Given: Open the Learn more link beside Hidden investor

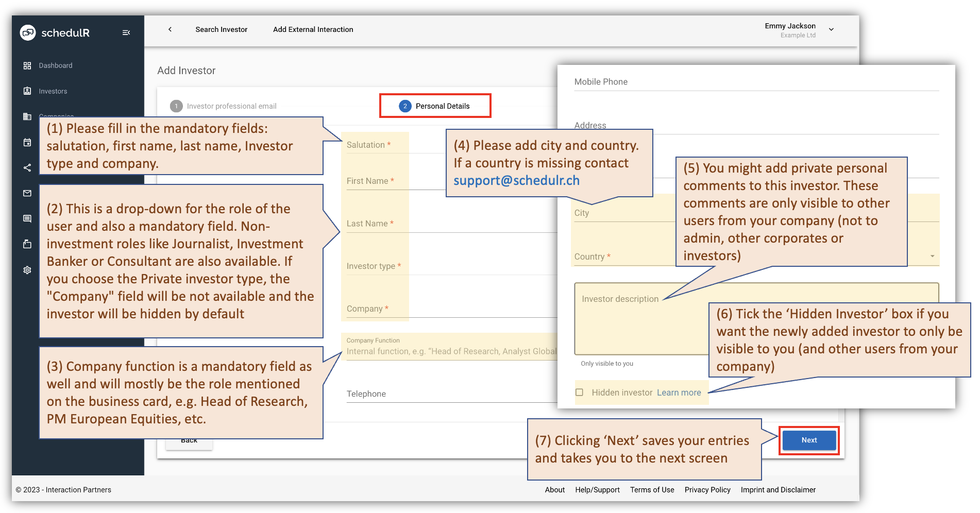Looking at the screenshot, I should (679, 392).
